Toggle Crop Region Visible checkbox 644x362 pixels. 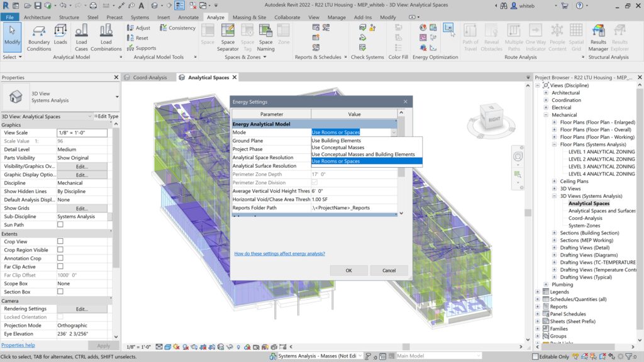60,250
